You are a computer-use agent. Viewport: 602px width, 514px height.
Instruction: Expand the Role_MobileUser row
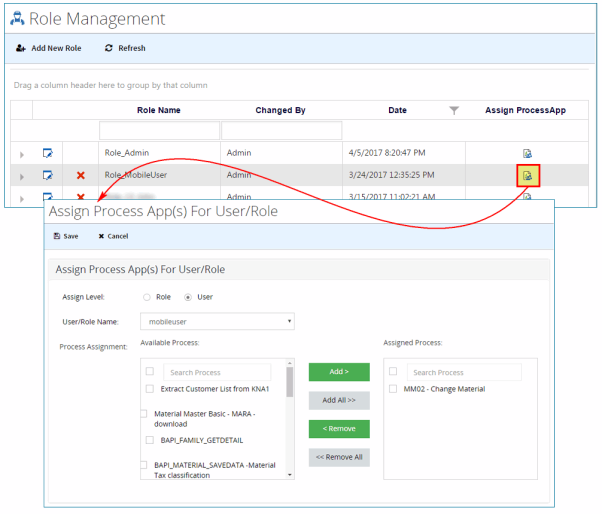[22, 177]
